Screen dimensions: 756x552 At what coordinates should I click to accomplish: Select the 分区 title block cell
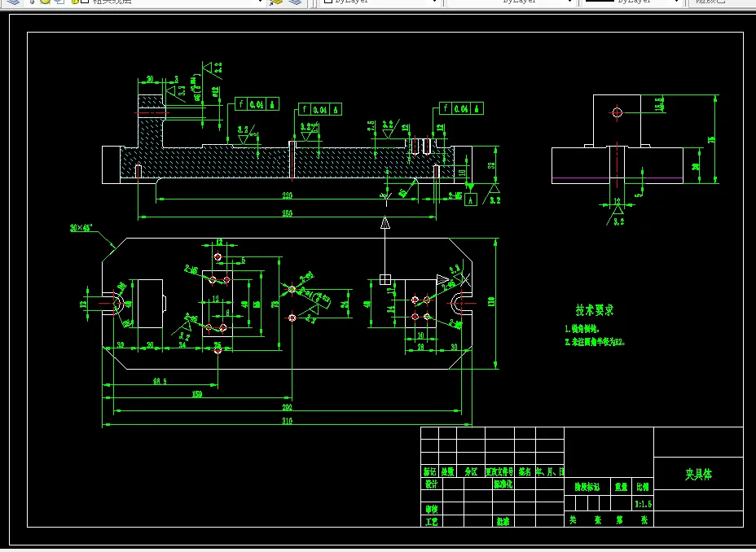point(471,472)
